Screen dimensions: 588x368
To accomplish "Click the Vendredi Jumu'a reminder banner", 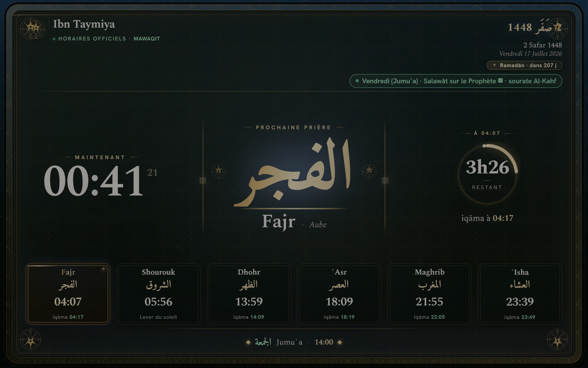I will [x=455, y=81].
